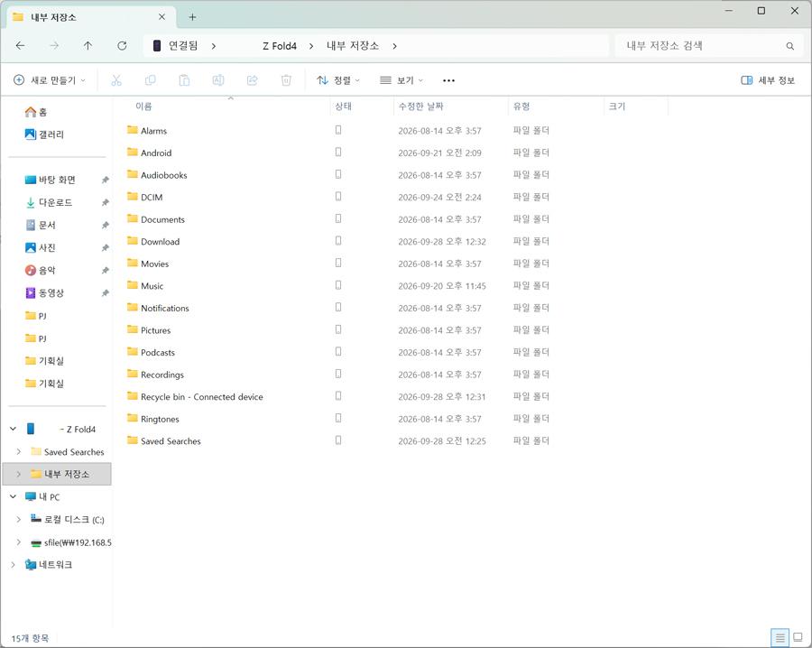
Task: Sort by 유형 column header
Action: coord(521,106)
